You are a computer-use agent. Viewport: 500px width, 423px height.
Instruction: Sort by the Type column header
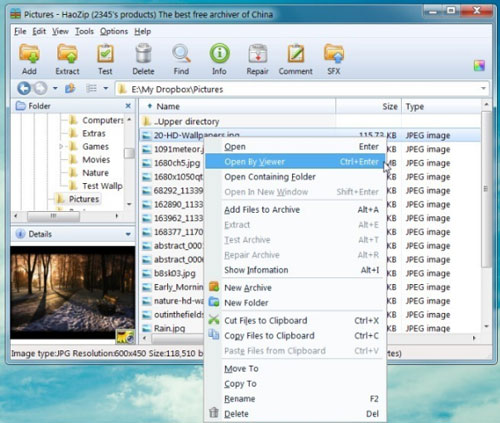point(442,106)
